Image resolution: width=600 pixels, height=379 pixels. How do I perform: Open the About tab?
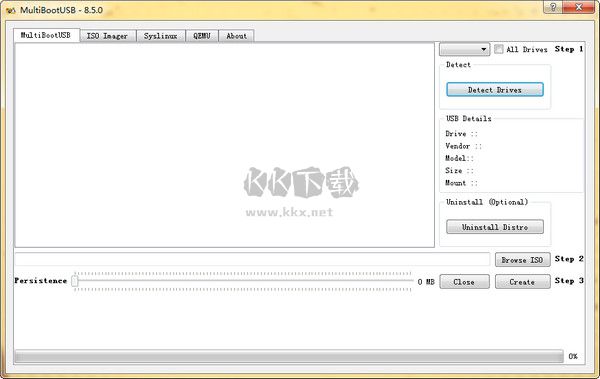coord(236,36)
